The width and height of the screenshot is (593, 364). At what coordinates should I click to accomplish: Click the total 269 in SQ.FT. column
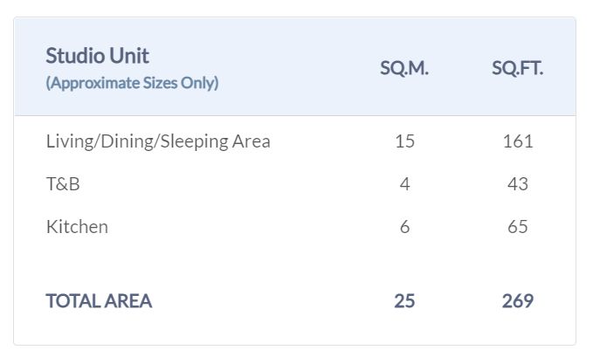pos(517,301)
